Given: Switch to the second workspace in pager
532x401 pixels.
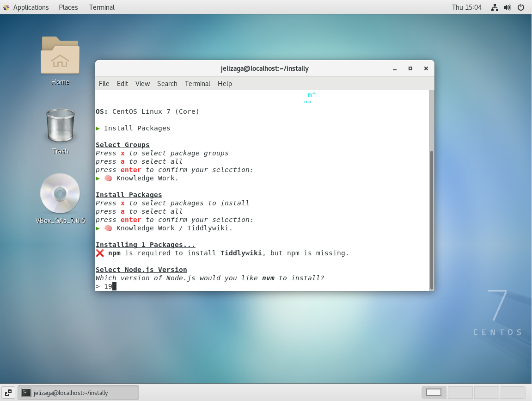Looking at the screenshot, I should [x=460, y=393].
